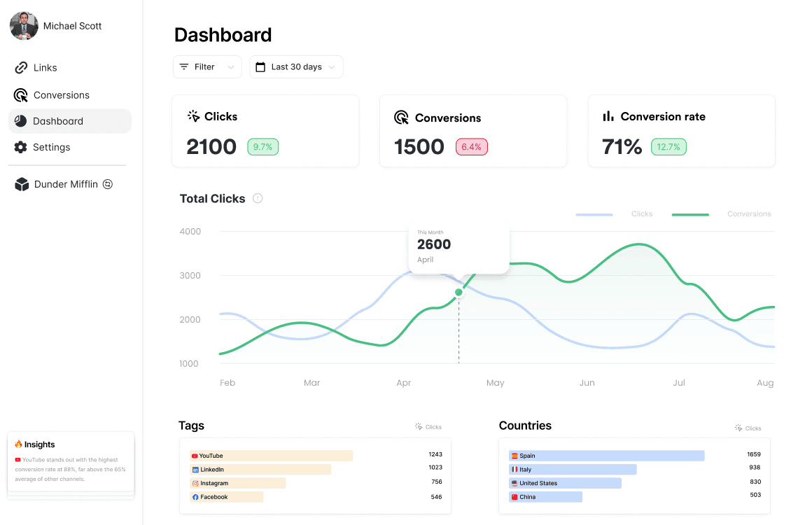Click the fire icon beside Insights
The height and width of the screenshot is (525, 812).
(19, 444)
